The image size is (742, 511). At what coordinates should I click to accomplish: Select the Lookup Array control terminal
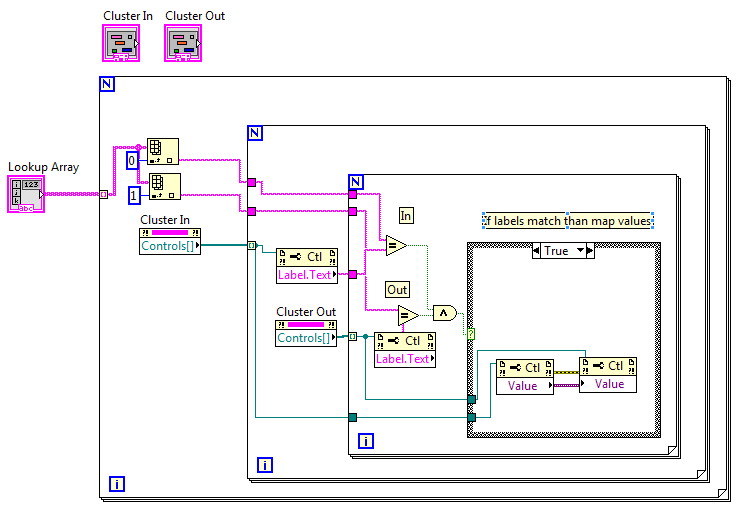point(26,194)
